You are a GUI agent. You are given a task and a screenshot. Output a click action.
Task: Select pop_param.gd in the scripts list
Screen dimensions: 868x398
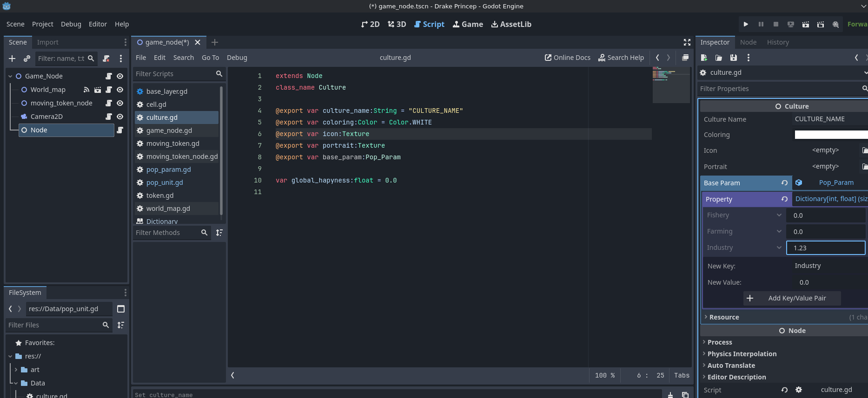[168, 170]
